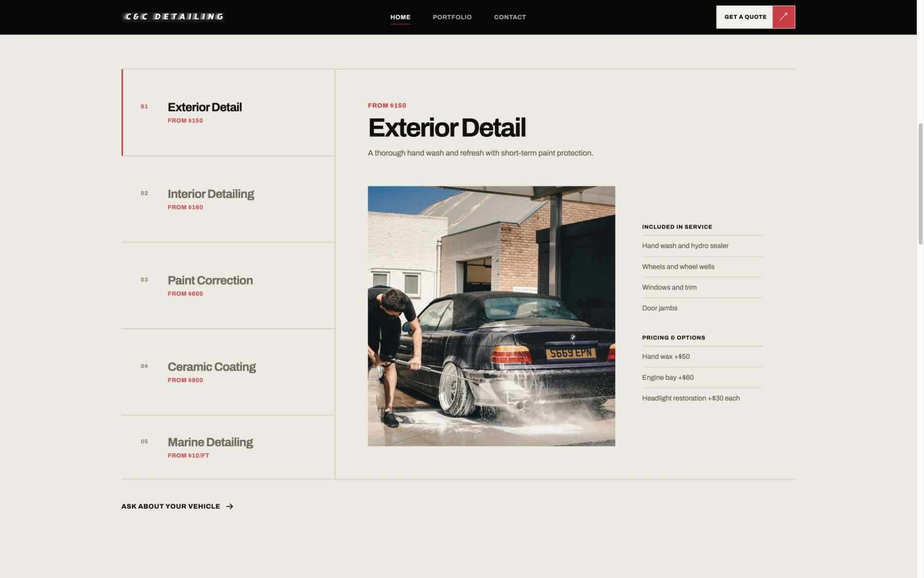Image resolution: width=924 pixels, height=578 pixels.
Task: Click the arrow next to Ask About Your Vehicle
Action: [x=229, y=506]
